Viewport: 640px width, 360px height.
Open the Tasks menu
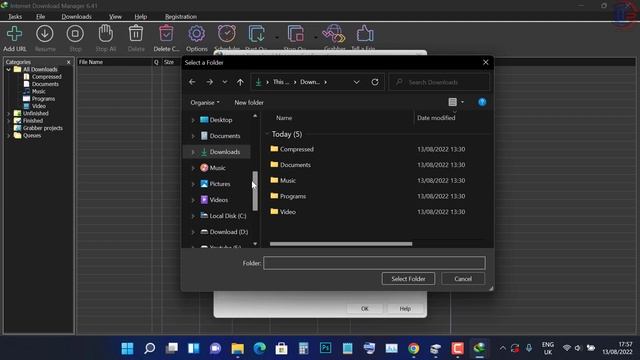[x=15, y=17]
